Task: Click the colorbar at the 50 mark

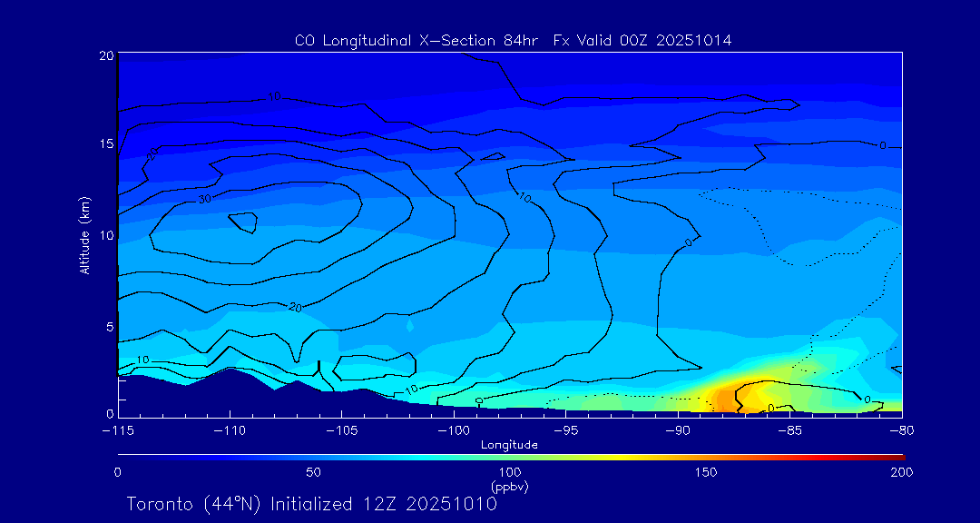Action: coord(314,456)
